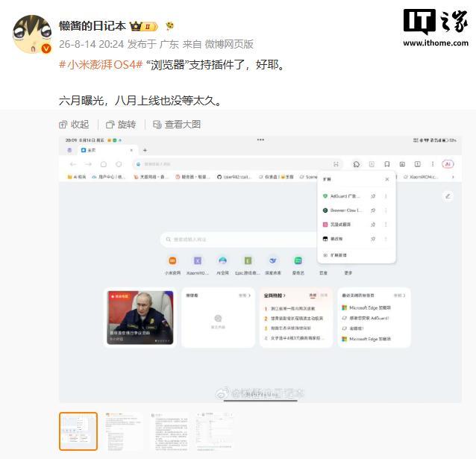Image resolution: width=476 pixels, height=459 pixels.
Task: Pin the 篡改猴 extension
Action: (373, 239)
